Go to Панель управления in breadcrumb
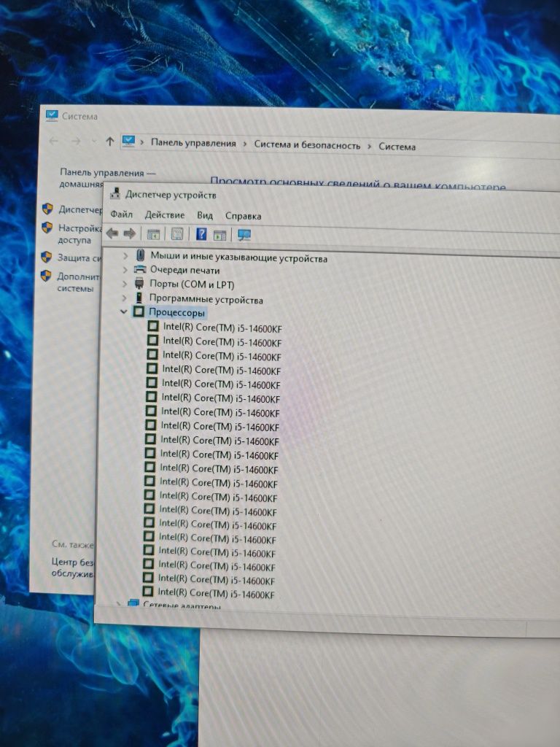Image resolution: width=560 pixels, height=747 pixels. 193,142
